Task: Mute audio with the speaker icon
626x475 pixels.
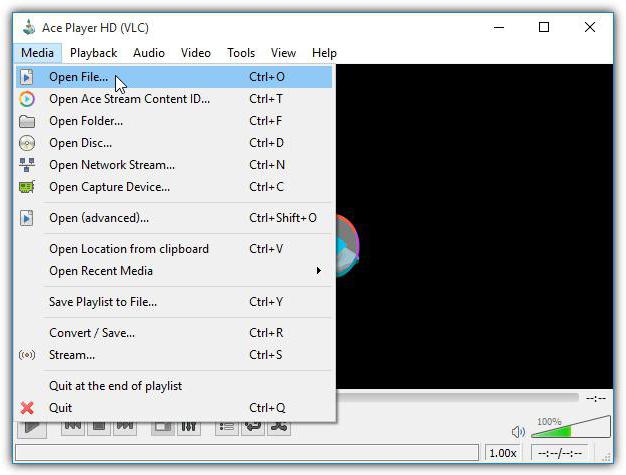Action: (x=518, y=431)
